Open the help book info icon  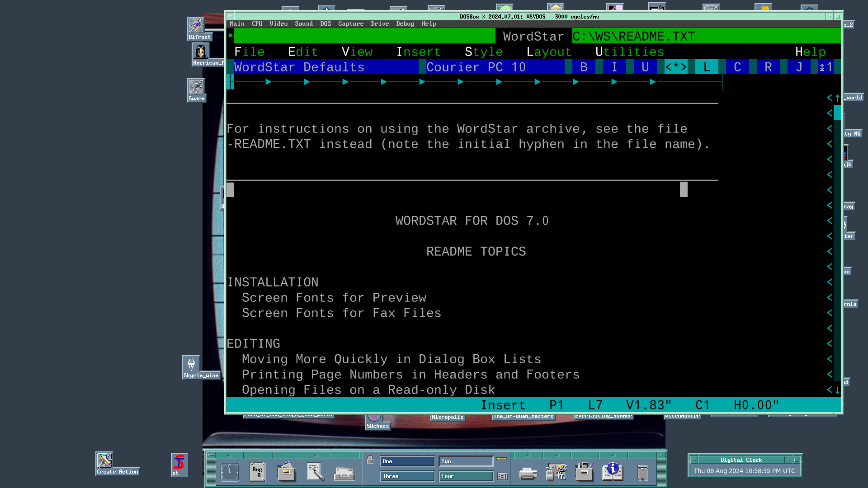click(x=613, y=472)
